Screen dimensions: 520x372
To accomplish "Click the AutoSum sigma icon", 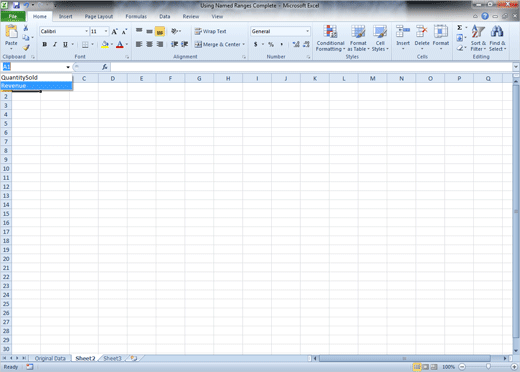I will pyautogui.click(x=459, y=28).
